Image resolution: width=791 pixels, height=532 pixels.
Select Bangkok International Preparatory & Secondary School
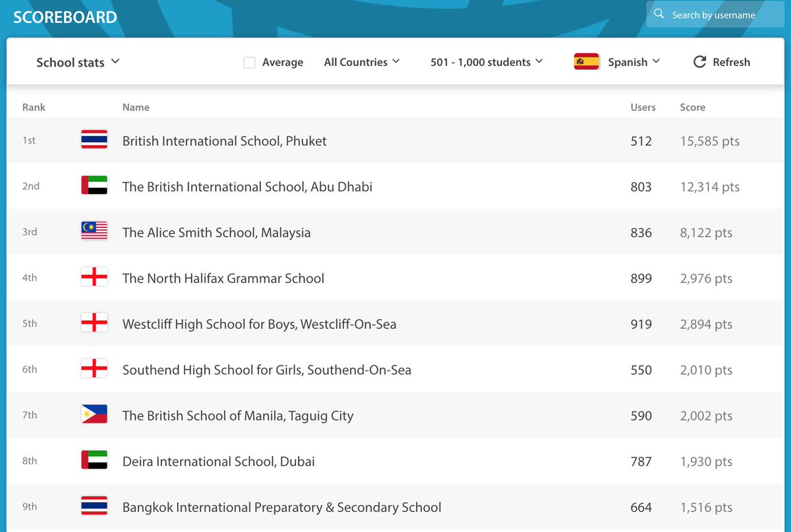point(282,508)
